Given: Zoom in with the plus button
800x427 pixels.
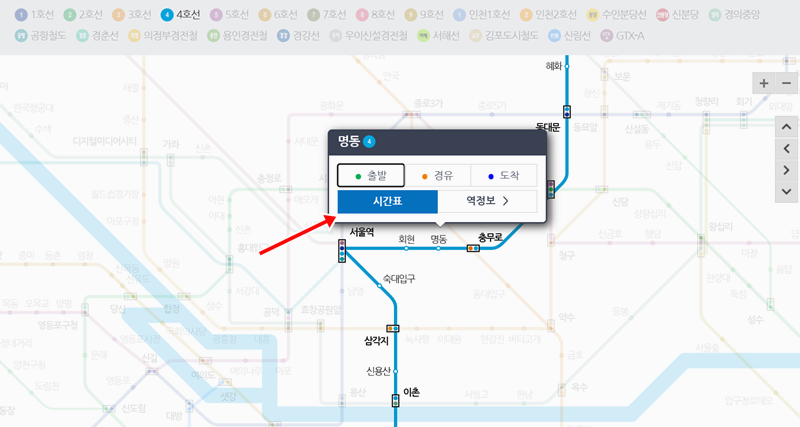Looking at the screenshot, I should 764,83.
